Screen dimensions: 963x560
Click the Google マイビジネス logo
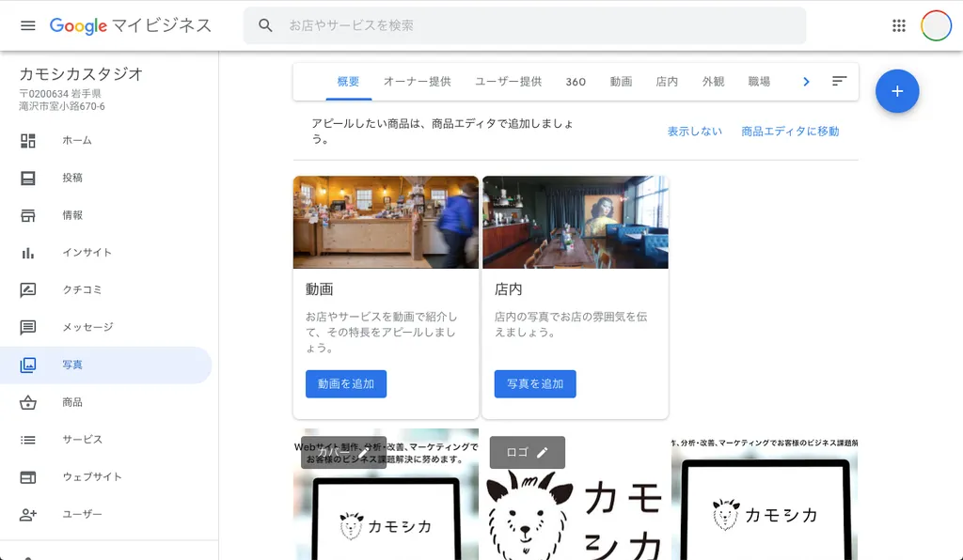130,25
